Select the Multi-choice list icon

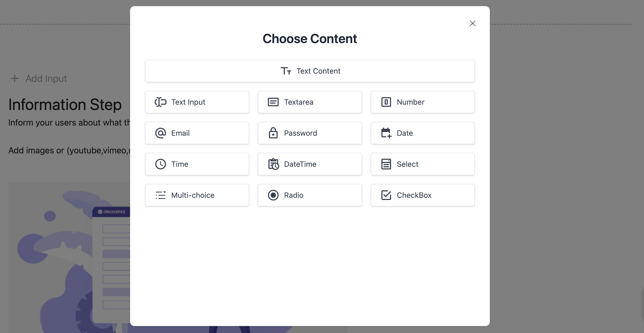coord(161,195)
